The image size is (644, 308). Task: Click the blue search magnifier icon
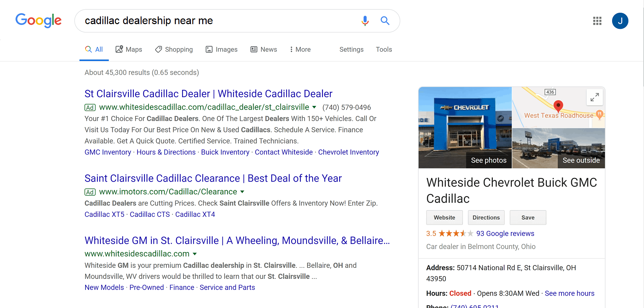pos(385,21)
